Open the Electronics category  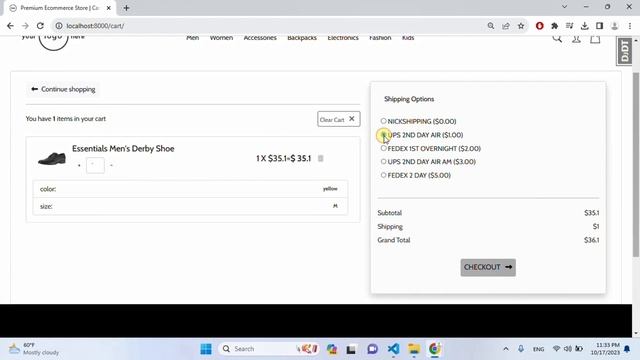(343, 38)
